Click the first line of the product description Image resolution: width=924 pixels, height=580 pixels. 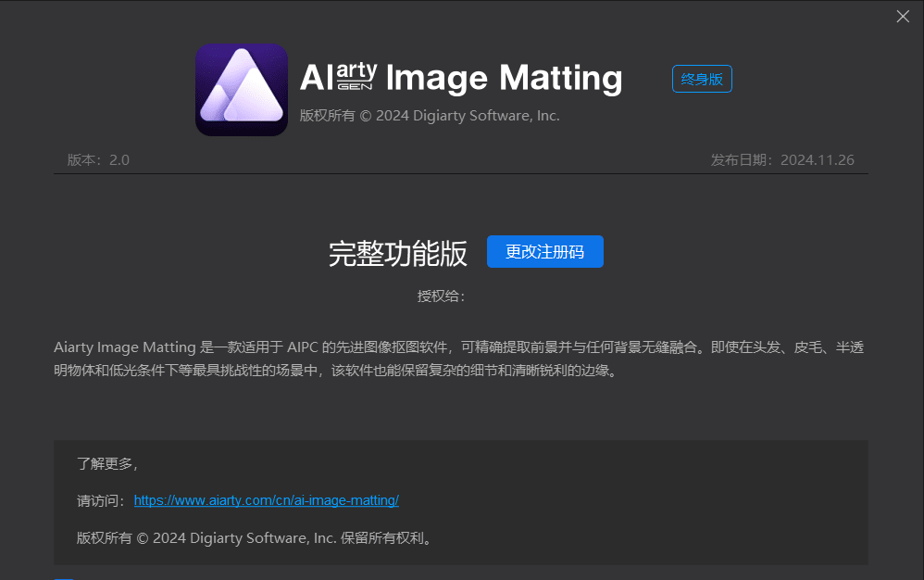(x=460, y=347)
